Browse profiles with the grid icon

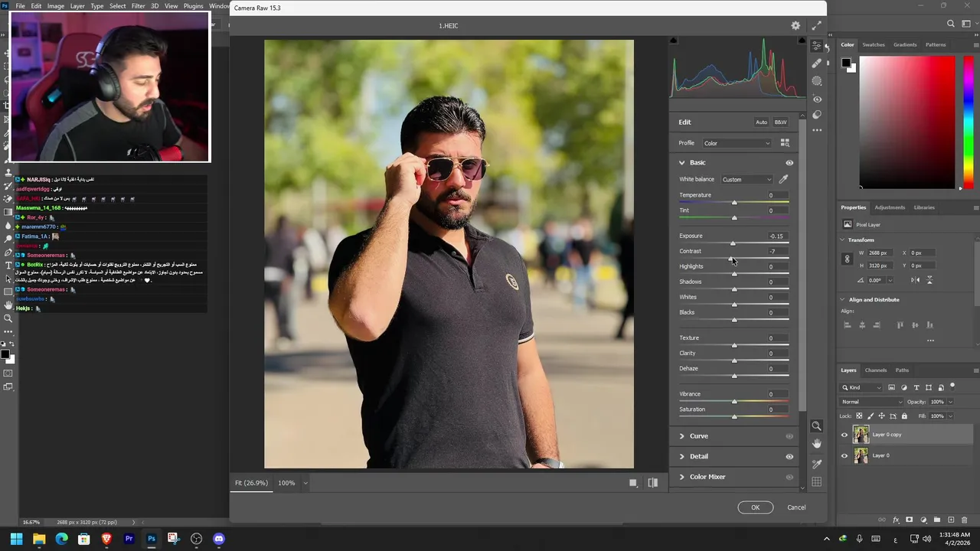785,142
